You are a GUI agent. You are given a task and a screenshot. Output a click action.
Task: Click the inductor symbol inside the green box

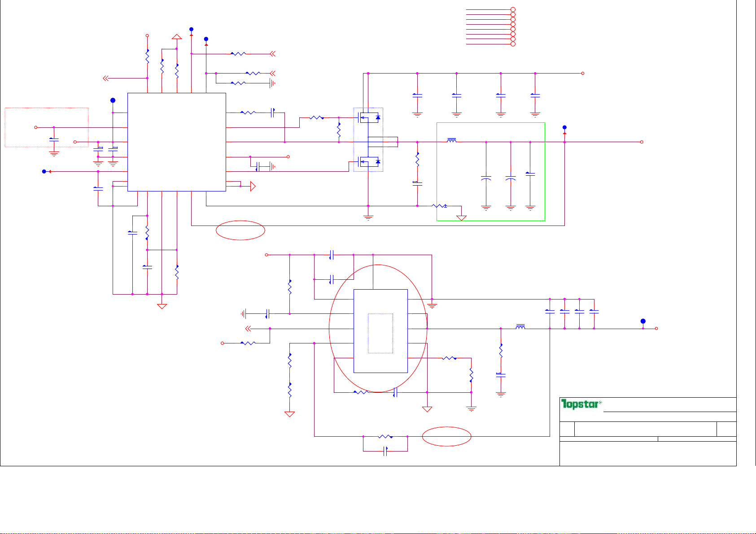pos(452,141)
